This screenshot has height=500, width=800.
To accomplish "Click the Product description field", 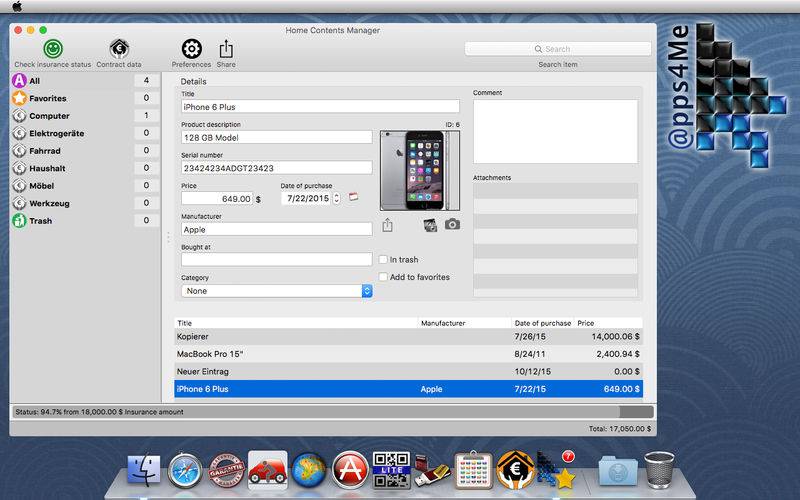I will (277, 137).
